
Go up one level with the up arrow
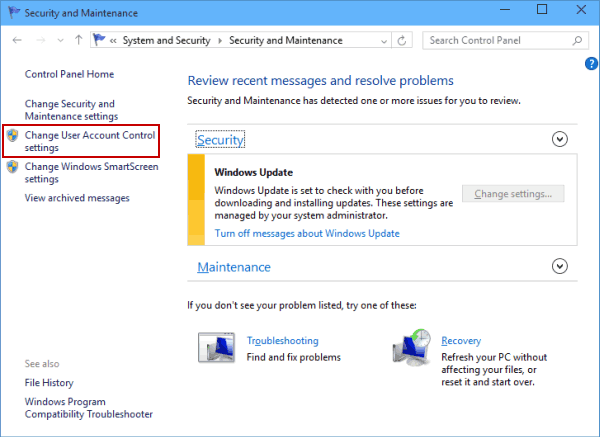pyautogui.click(x=78, y=40)
